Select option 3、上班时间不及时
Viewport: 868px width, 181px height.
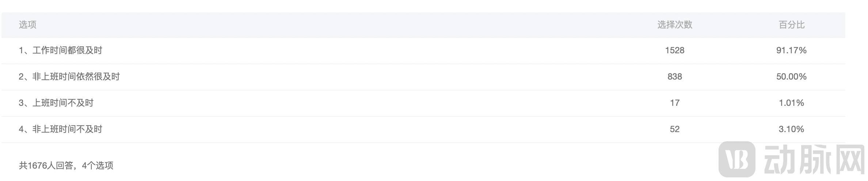pyautogui.click(x=56, y=103)
